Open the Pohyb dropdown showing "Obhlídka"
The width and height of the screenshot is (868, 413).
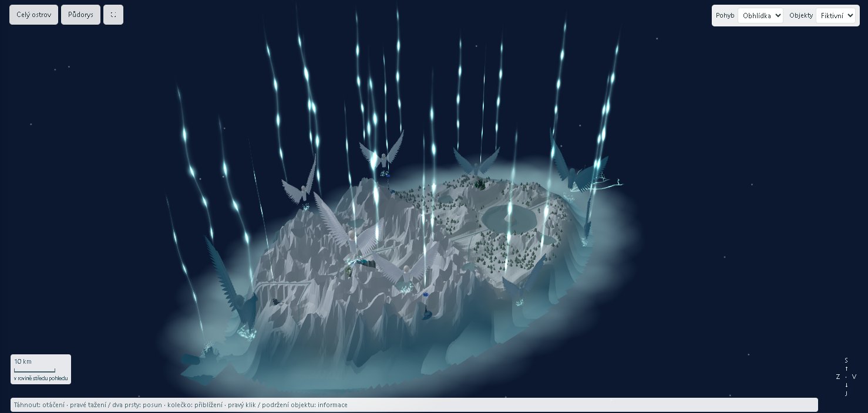pyautogui.click(x=761, y=16)
